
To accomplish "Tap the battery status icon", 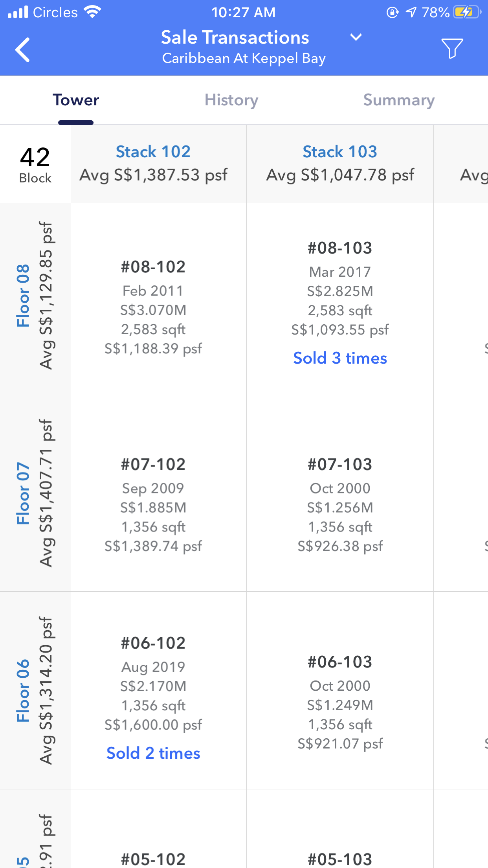I will click(466, 13).
